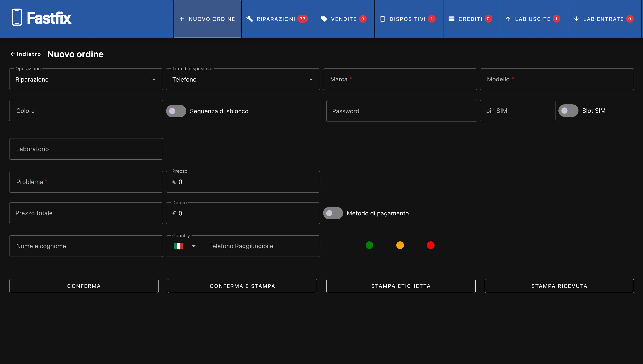Click the Fastfix phone logo icon

coord(17,17)
